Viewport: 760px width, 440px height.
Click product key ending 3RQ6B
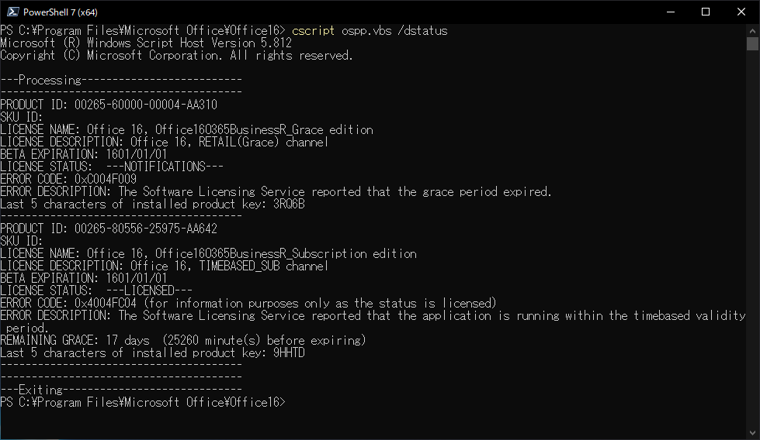[288, 204]
